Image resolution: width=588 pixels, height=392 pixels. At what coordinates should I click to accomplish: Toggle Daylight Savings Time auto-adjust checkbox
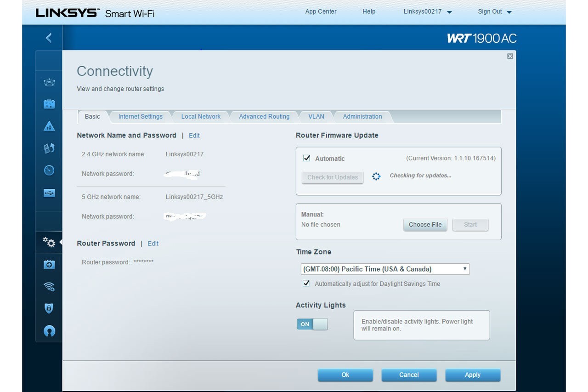click(306, 284)
